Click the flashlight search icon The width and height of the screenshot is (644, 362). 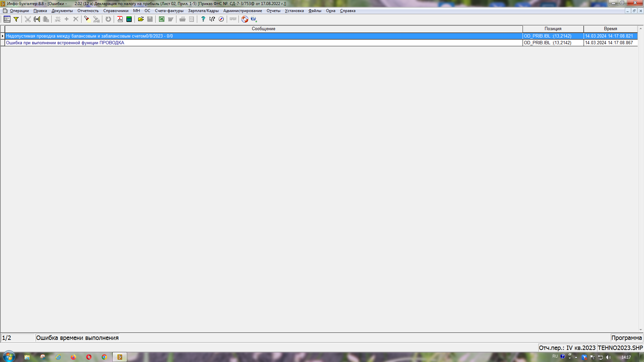tap(87, 19)
